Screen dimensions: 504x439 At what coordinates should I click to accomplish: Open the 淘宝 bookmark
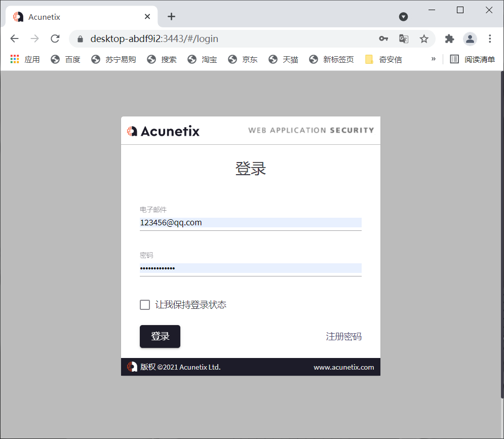tap(202, 59)
